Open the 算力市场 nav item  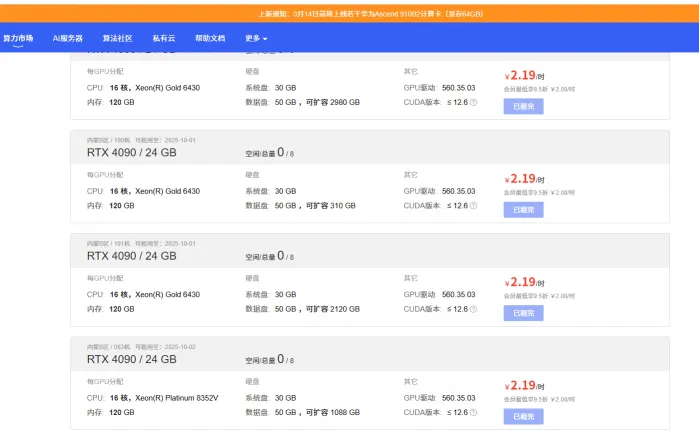[x=18, y=38]
